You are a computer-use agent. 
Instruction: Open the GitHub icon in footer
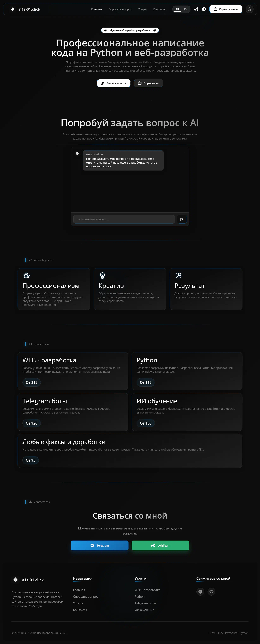211,591
